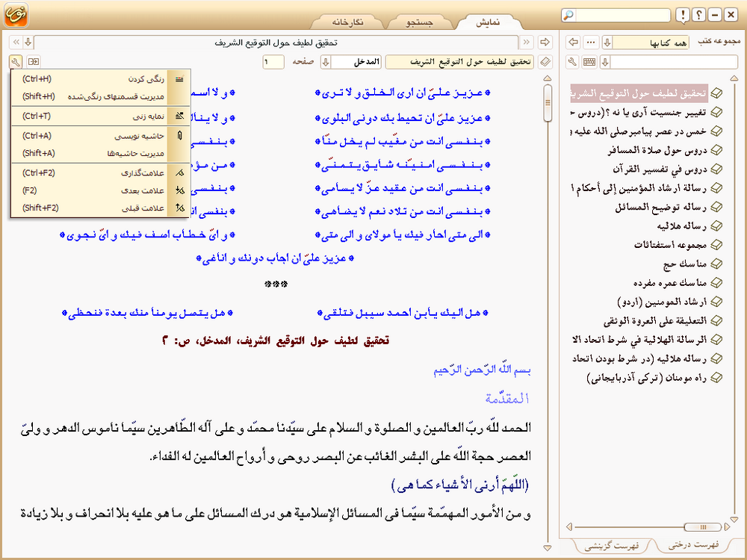Click the left arrow button in book panel
This screenshot has height=560, width=747.
[x=573, y=42]
